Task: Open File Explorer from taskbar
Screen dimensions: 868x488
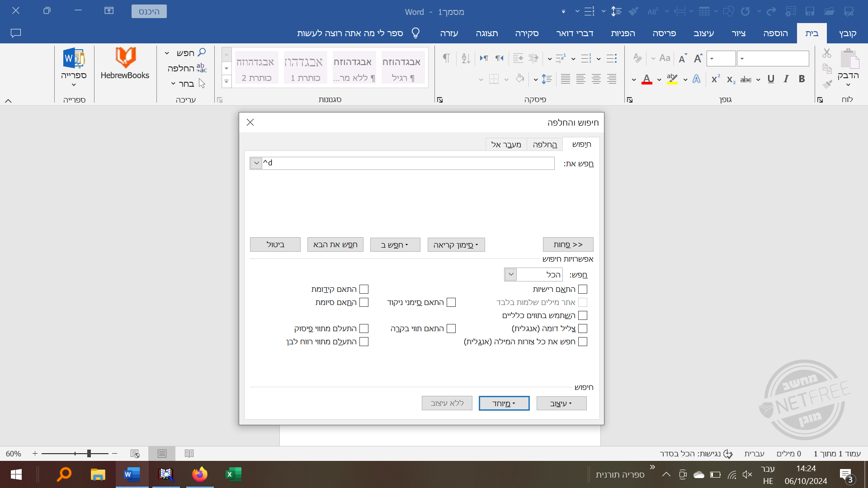Action: pyautogui.click(x=98, y=474)
